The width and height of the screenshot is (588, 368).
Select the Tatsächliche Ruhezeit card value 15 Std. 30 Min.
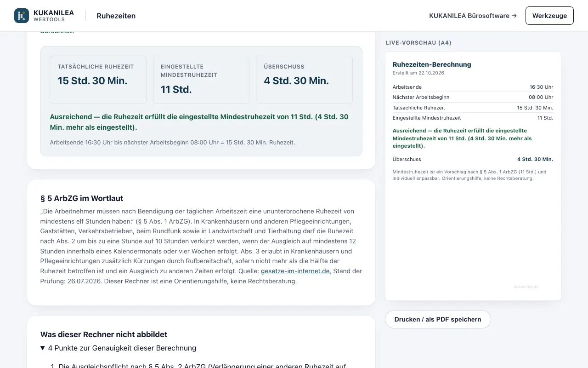92,80
